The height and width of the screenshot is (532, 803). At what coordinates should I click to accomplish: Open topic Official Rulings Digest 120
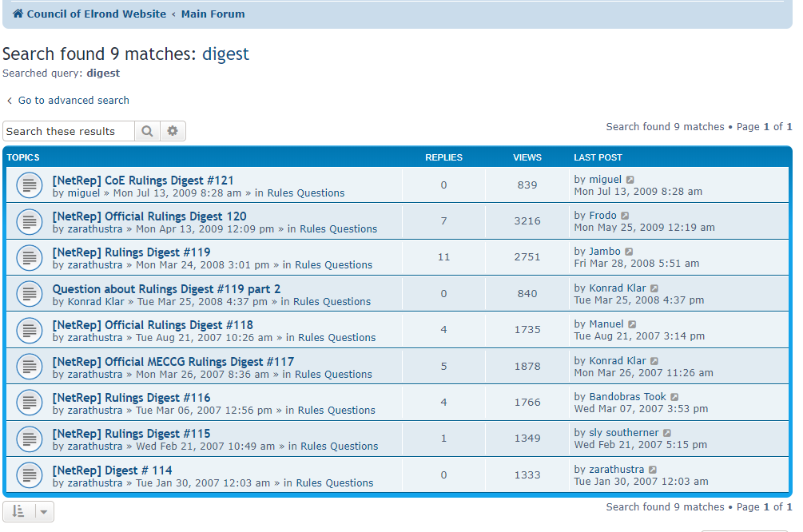(x=149, y=216)
